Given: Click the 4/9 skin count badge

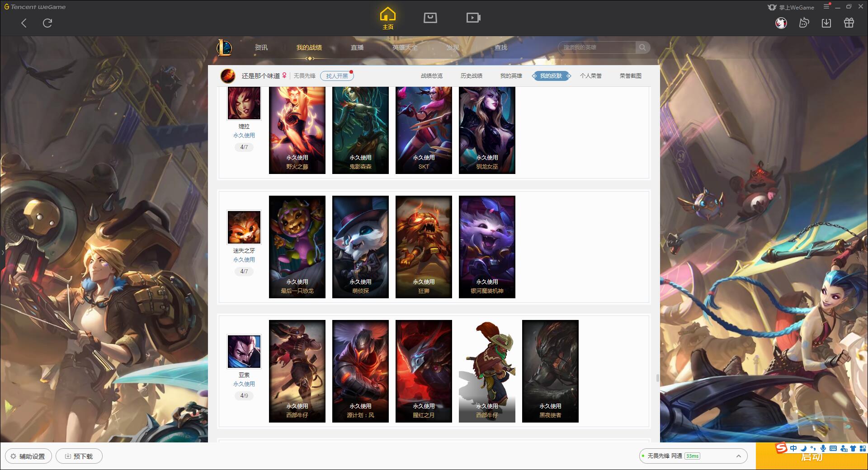Looking at the screenshot, I should click(x=244, y=396).
